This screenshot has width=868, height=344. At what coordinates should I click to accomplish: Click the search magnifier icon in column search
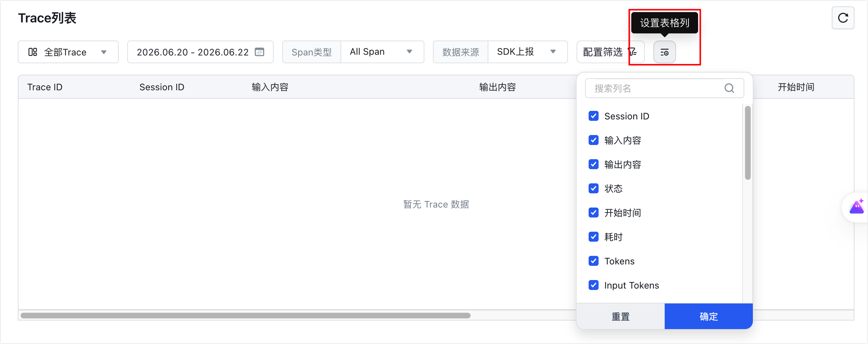pyautogui.click(x=729, y=88)
